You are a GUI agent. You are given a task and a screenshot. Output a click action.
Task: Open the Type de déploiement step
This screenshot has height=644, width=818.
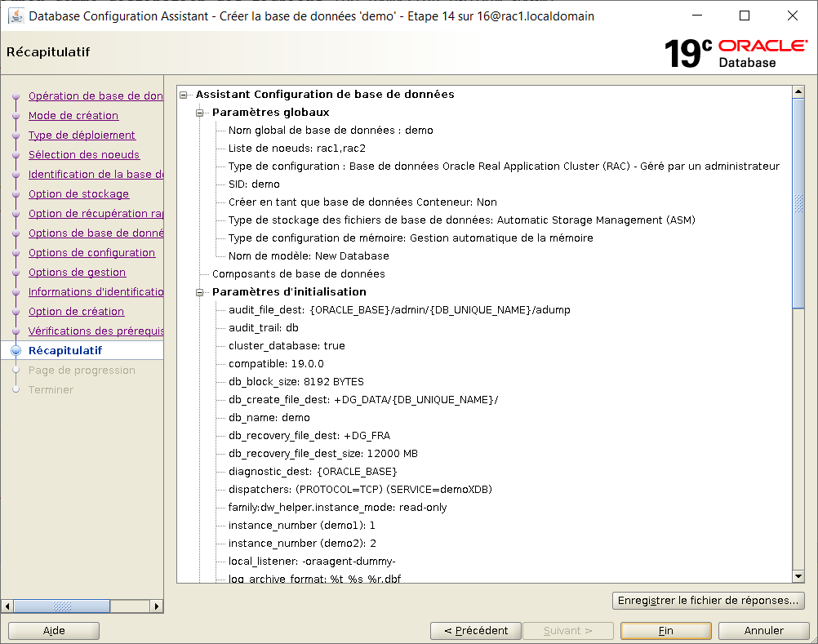click(x=82, y=135)
